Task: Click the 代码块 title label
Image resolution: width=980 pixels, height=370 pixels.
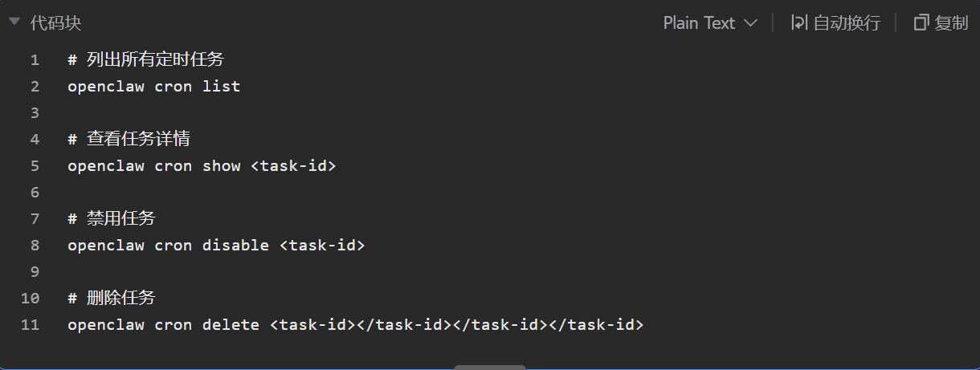Action: point(55,23)
